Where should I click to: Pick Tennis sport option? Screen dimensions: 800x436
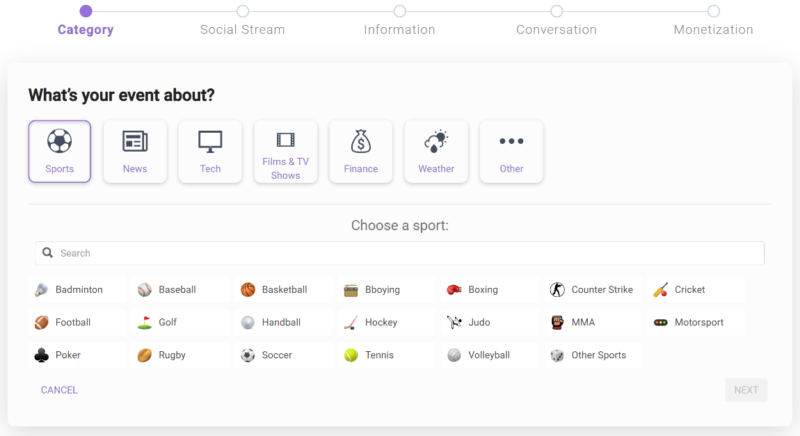point(386,355)
